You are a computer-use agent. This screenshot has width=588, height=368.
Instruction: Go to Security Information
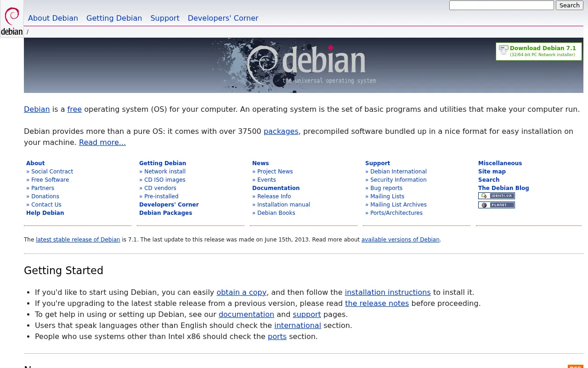pos(398,180)
